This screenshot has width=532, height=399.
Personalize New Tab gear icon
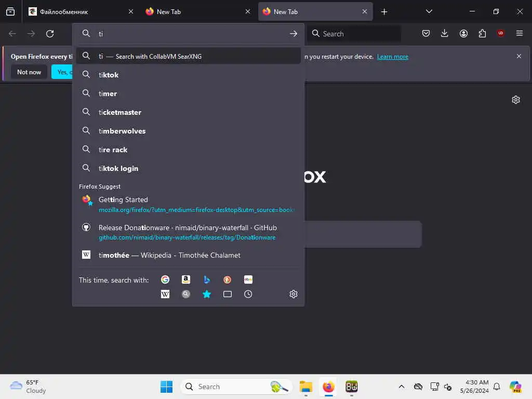point(516,100)
